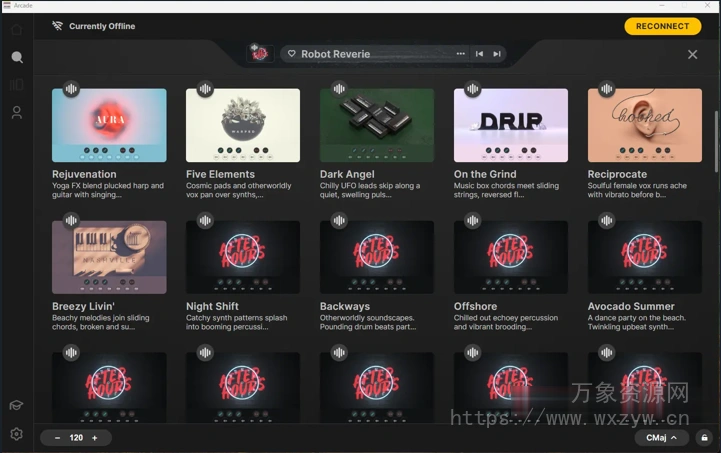This screenshot has width=721, height=453.
Task: Favorite Robot Reverie with the heart
Action: (x=291, y=54)
